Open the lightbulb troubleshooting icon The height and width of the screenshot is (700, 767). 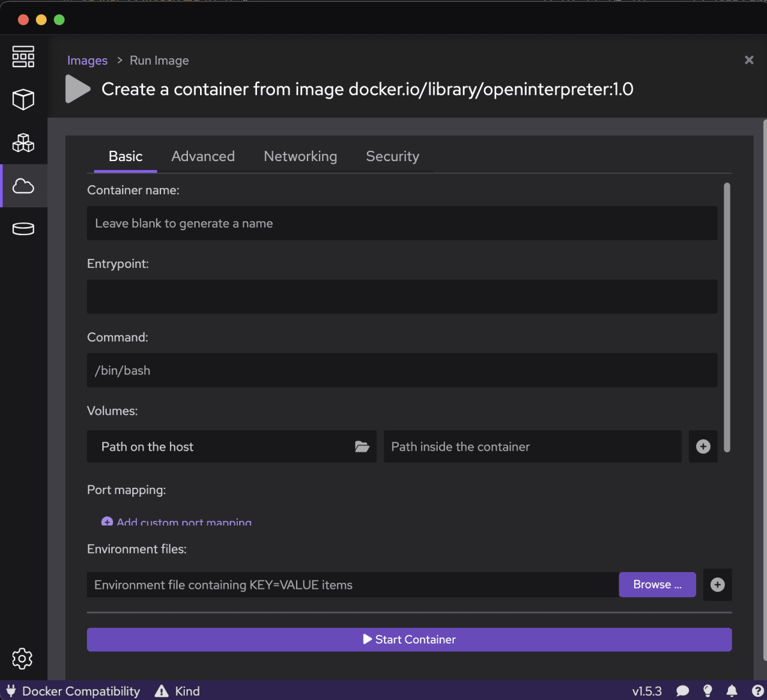click(x=708, y=691)
